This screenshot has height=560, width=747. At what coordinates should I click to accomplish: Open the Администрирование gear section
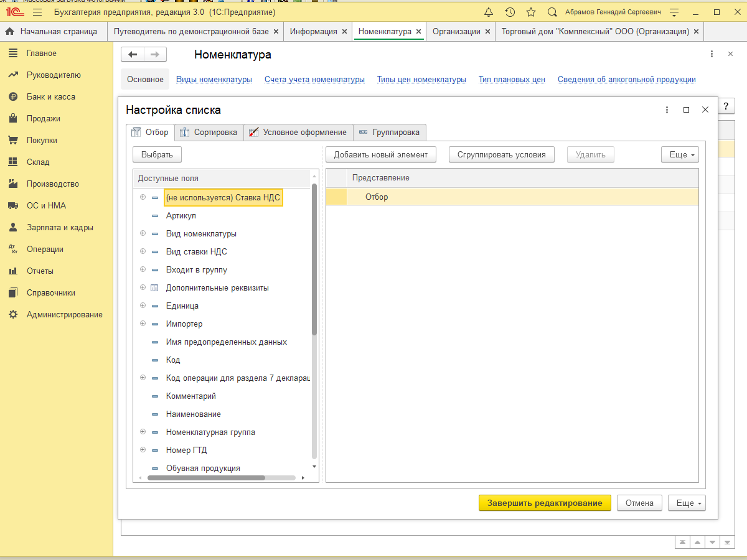pos(64,315)
